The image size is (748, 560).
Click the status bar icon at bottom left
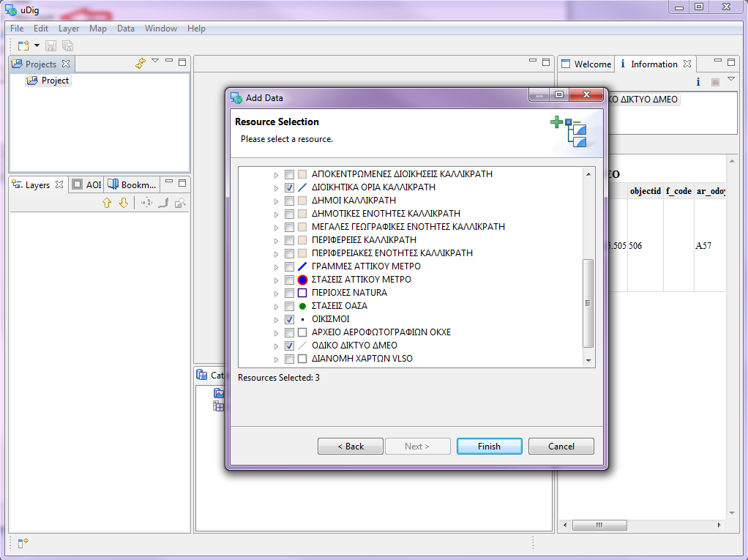[23, 543]
